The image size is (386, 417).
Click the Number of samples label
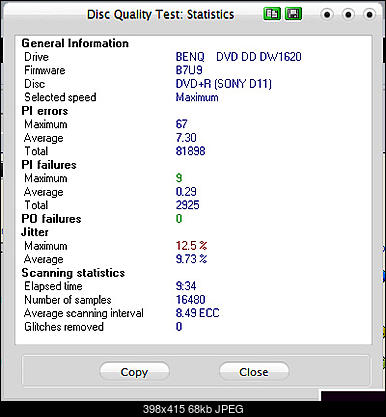pos(68,300)
